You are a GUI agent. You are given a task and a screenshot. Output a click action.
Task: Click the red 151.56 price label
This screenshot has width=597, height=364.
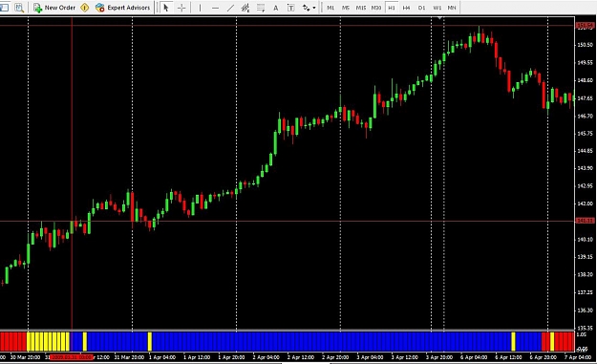tap(585, 26)
